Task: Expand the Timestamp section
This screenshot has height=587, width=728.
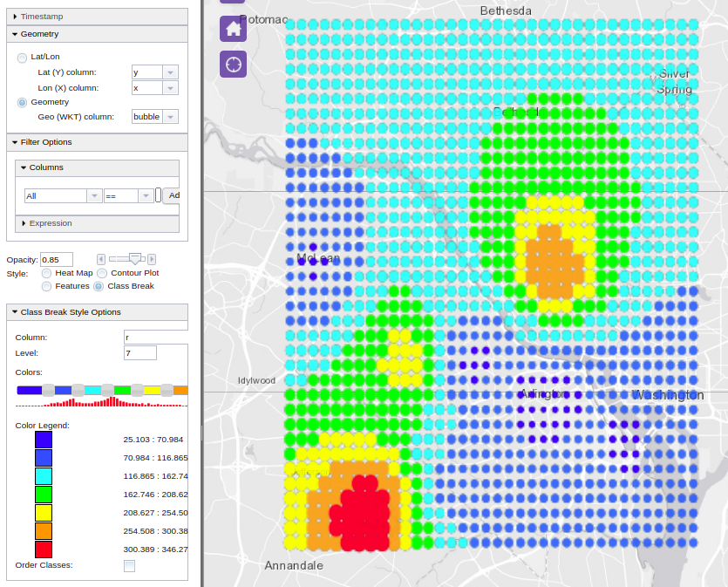Action: 16,17
